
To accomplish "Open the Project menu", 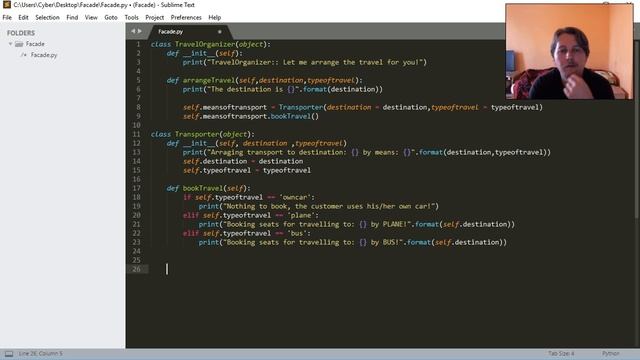I will pos(154,18).
